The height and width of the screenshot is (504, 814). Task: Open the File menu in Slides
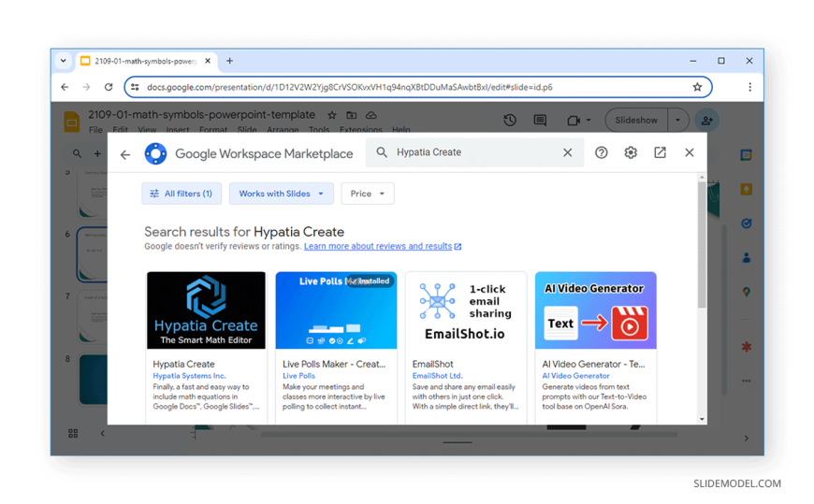95,130
